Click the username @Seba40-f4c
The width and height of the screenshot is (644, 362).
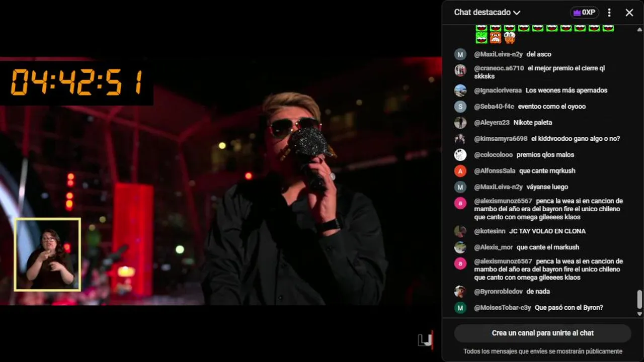click(x=494, y=107)
